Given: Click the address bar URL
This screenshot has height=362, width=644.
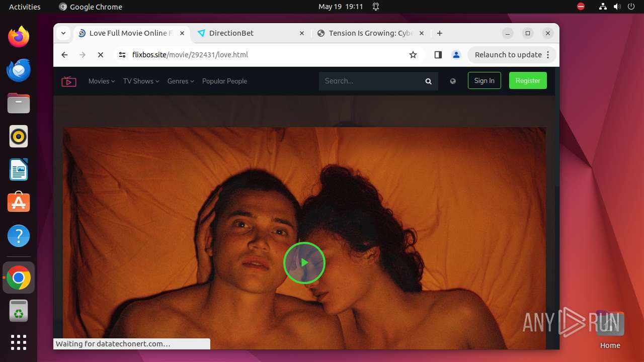Looking at the screenshot, I should (x=190, y=55).
